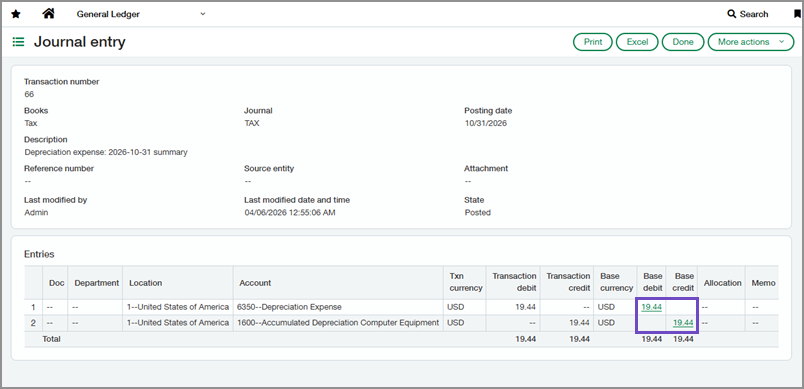The height and width of the screenshot is (389, 804).
Task: Select the 6350--Depreciation Expense account cell
Action: click(338, 307)
